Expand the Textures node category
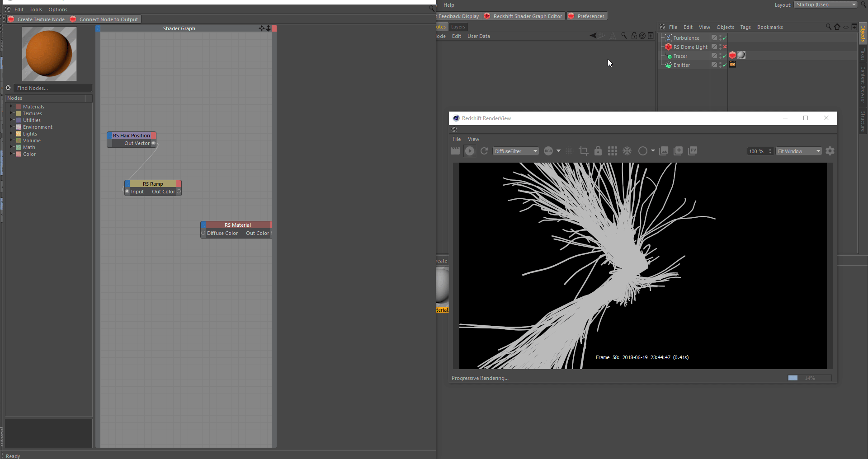This screenshot has height=459, width=868. pyautogui.click(x=12, y=113)
